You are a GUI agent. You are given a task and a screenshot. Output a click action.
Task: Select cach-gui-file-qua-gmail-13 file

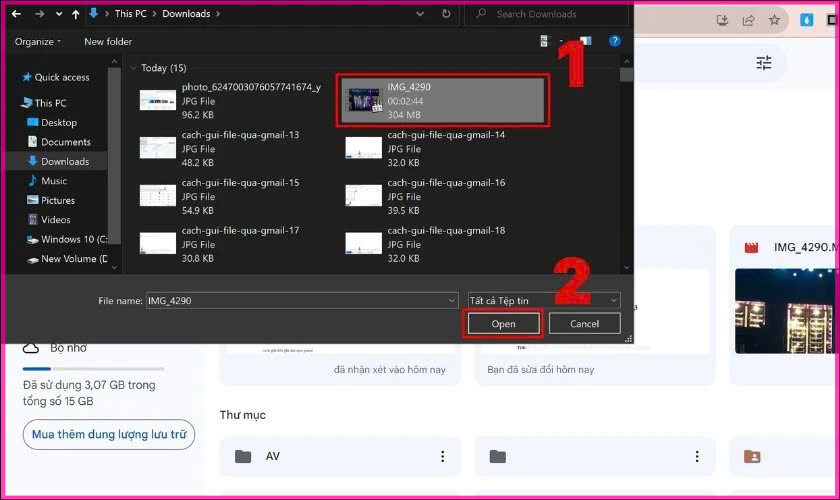pos(220,148)
